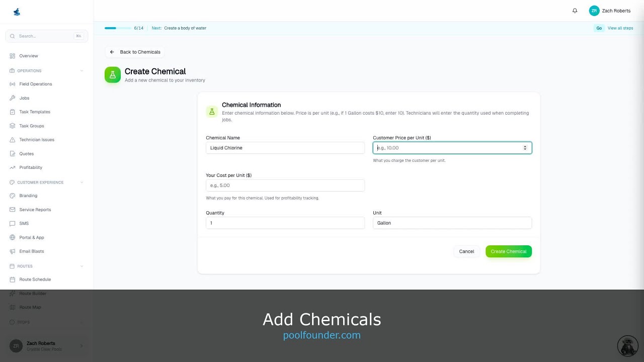Click the Chemical Information flask icon
Screen dimensions: 644x362
[x=212, y=112]
